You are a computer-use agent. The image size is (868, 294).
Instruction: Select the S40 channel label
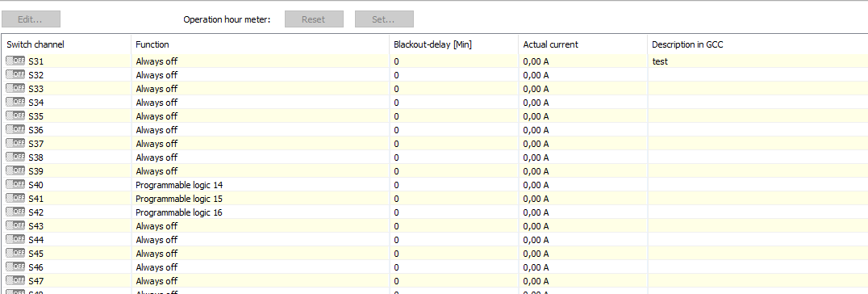point(36,185)
